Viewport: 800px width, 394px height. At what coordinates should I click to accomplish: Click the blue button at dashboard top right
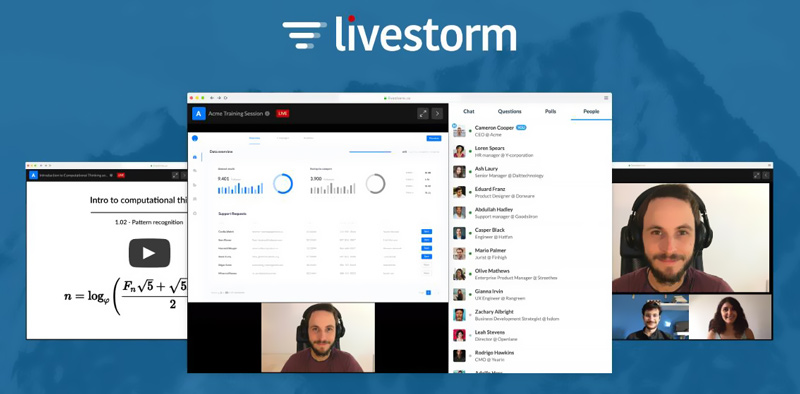(x=434, y=138)
